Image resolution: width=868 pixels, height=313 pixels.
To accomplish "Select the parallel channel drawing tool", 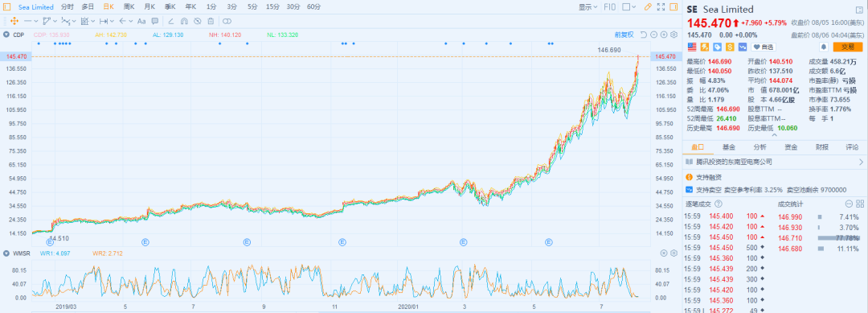I will click(x=47, y=21).
